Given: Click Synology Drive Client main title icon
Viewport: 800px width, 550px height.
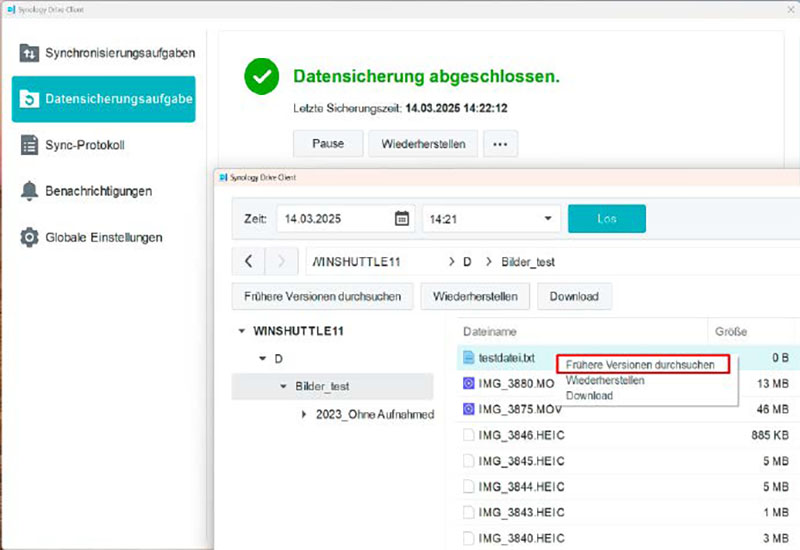Looking at the screenshot, I should [11, 9].
